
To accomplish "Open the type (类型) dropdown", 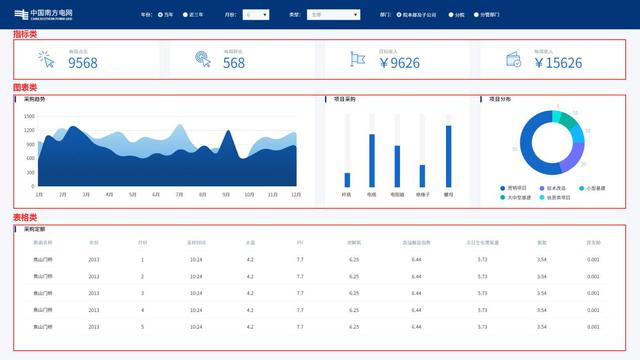I will coord(333,15).
